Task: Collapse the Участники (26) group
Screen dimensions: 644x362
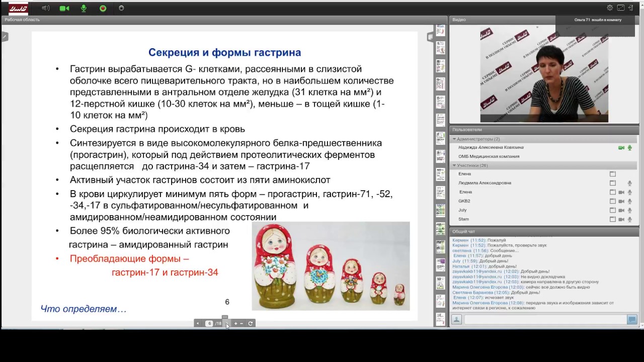Action: pos(454,165)
